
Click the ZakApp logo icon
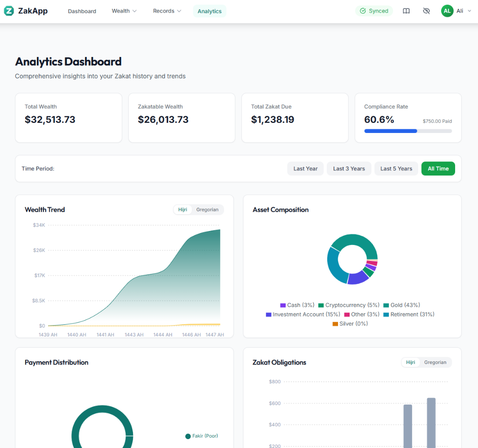tap(8, 11)
